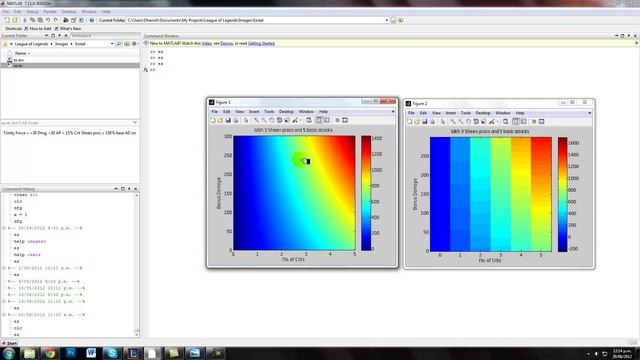
Task: Open Desktop menu in MATLAB main window
Action: point(69,12)
